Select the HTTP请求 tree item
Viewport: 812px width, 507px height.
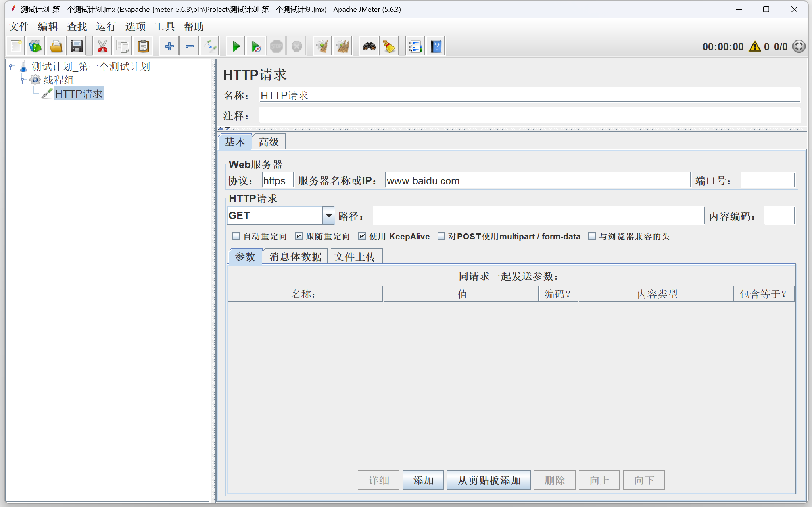point(79,94)
